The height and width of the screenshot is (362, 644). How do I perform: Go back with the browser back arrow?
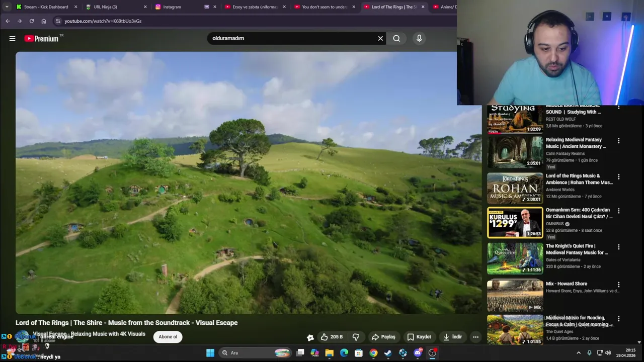8,21
